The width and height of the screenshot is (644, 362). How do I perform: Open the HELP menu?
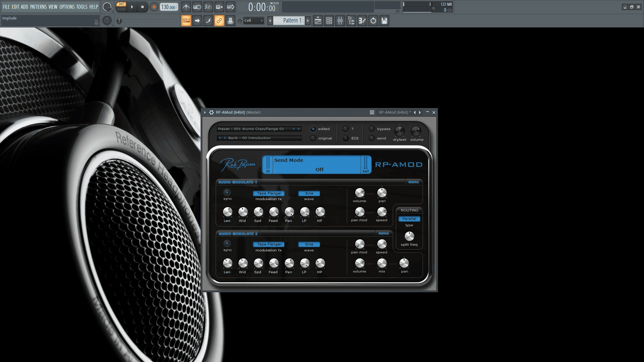[x=94, y=7]
